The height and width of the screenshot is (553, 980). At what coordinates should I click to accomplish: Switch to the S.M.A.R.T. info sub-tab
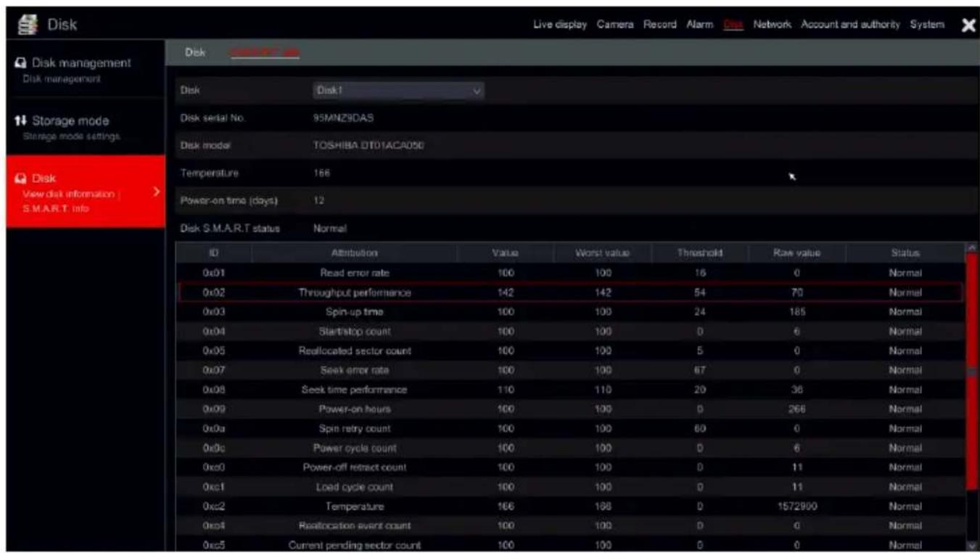(x=265, y=52)
